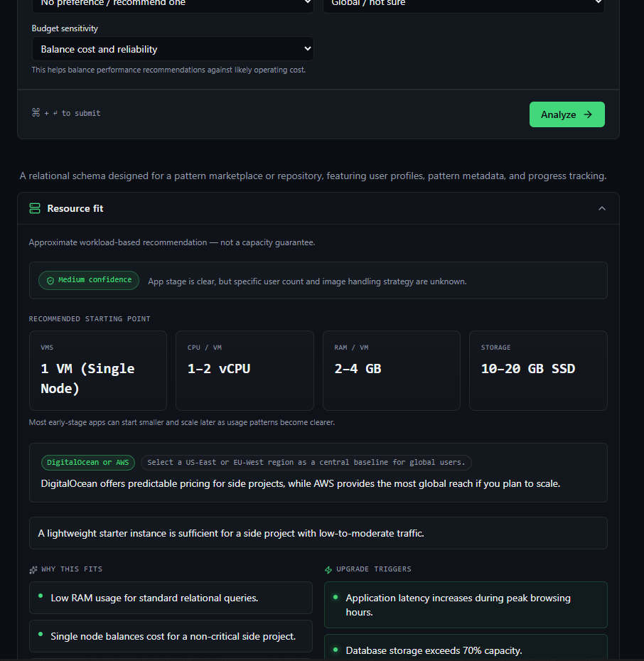
Task: Select the VMs 1 VM card
Action: 98,370
